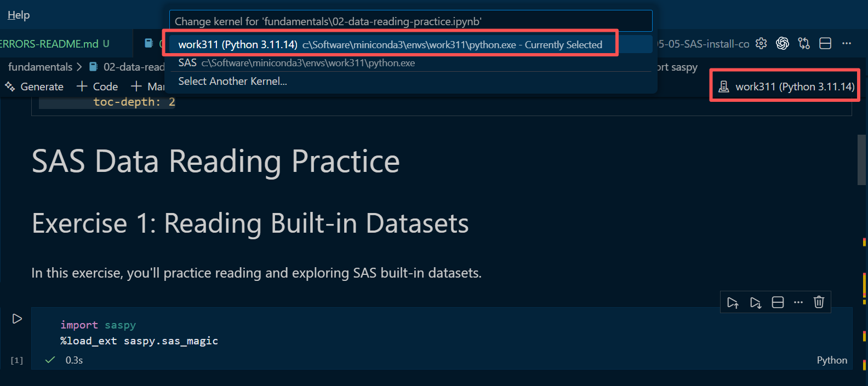This screenshot has height=386, width=868.
Task: Click Execute Cell and Below icon
Action: 756,303
